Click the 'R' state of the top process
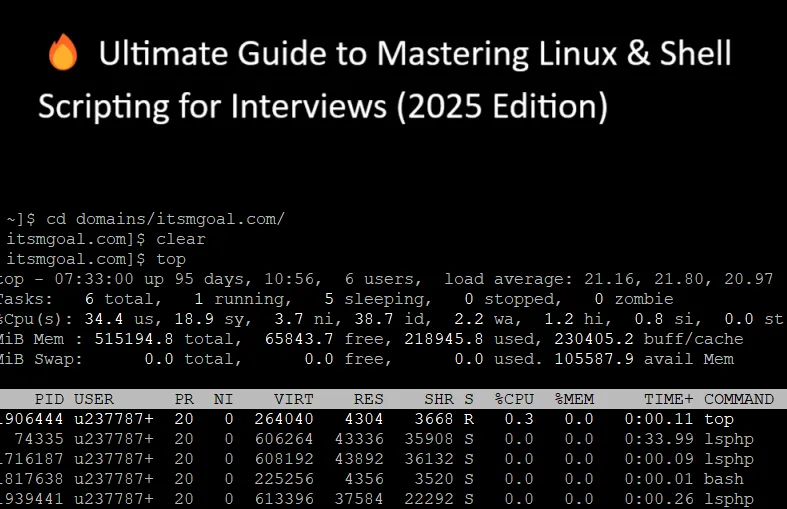The image size is (787, 509). 469,419
